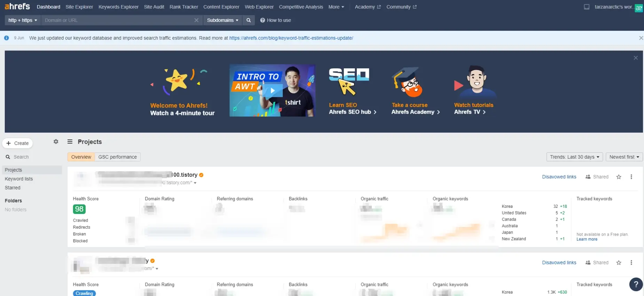The width and height of the screenshot is (644, 296).
Task: Expand the tistory.com/* URL scope dropdown
Action: pos(195,183)
